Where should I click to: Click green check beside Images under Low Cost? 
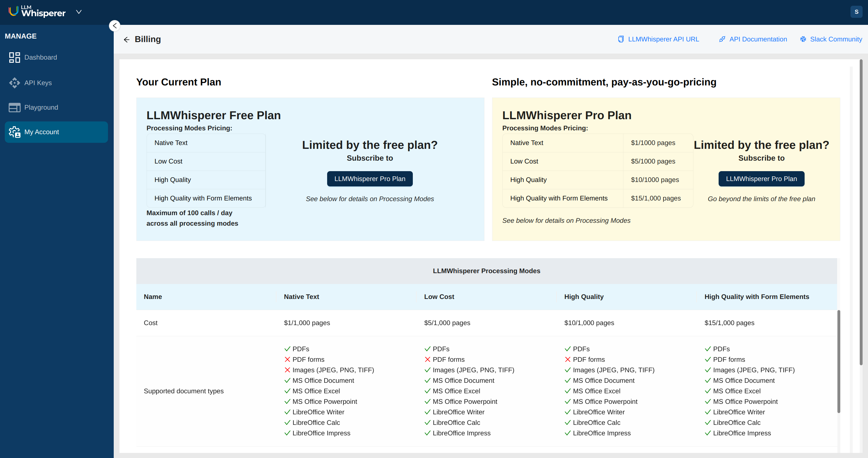pos(427,370)
